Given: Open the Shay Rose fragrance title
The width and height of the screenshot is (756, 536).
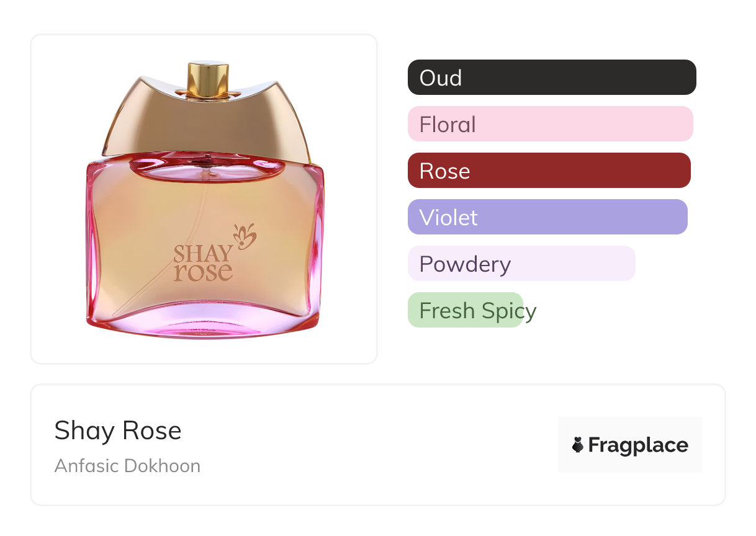Looking at the screenshot, I should tap(118, 431).
